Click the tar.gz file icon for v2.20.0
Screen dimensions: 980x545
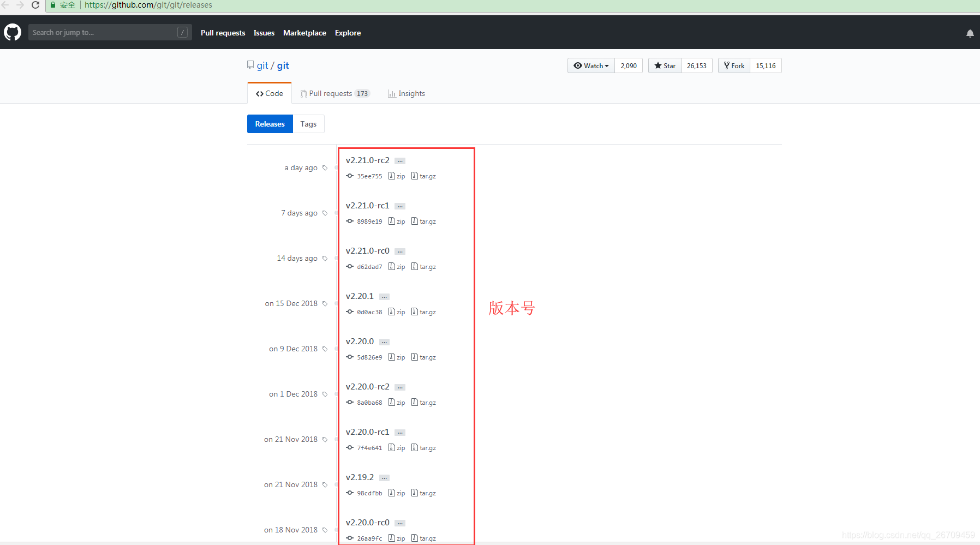414,357
